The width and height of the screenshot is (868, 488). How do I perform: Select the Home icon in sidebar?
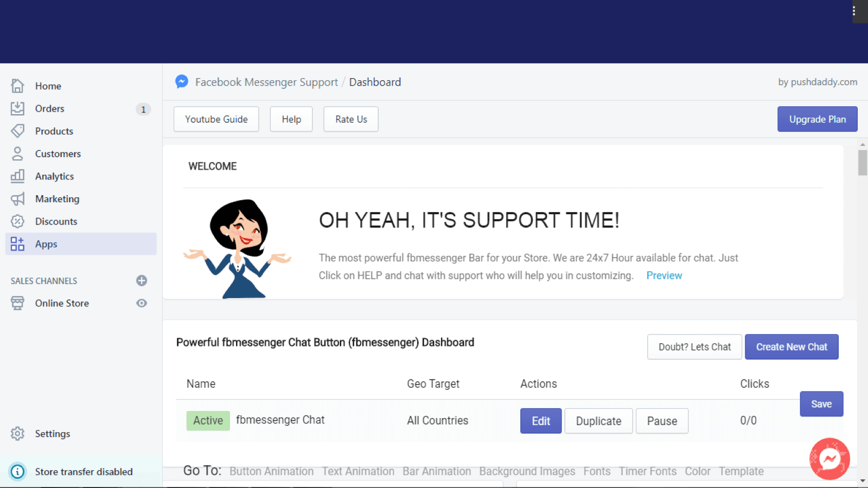tap(17, 85)
